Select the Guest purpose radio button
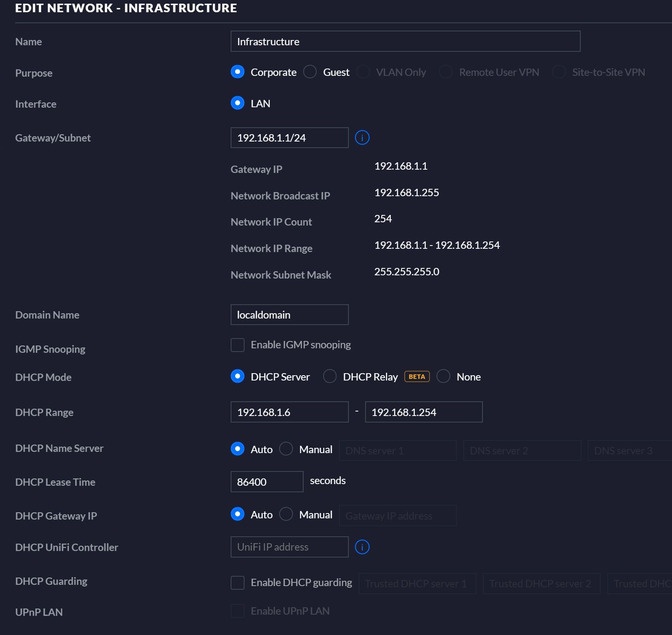Viewport: 672px width, 635px height. (310, 72)
